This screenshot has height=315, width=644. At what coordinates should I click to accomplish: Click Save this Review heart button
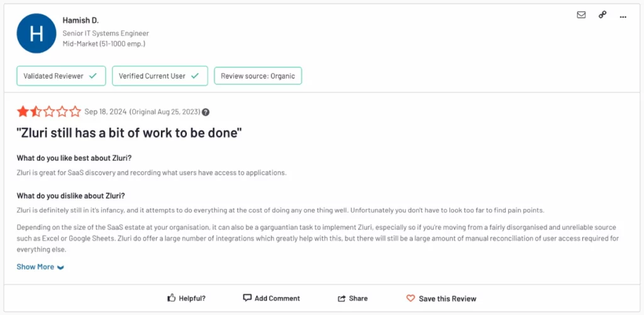441,299
